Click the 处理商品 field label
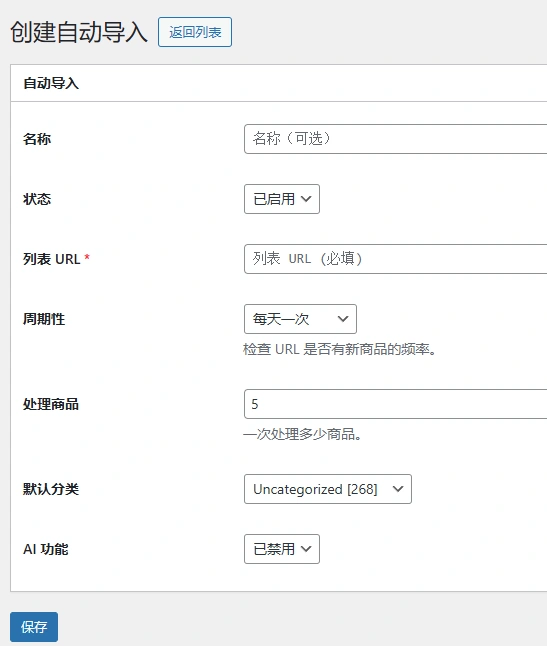This screenshot has height=646, width=547. (x=51, y=404)
